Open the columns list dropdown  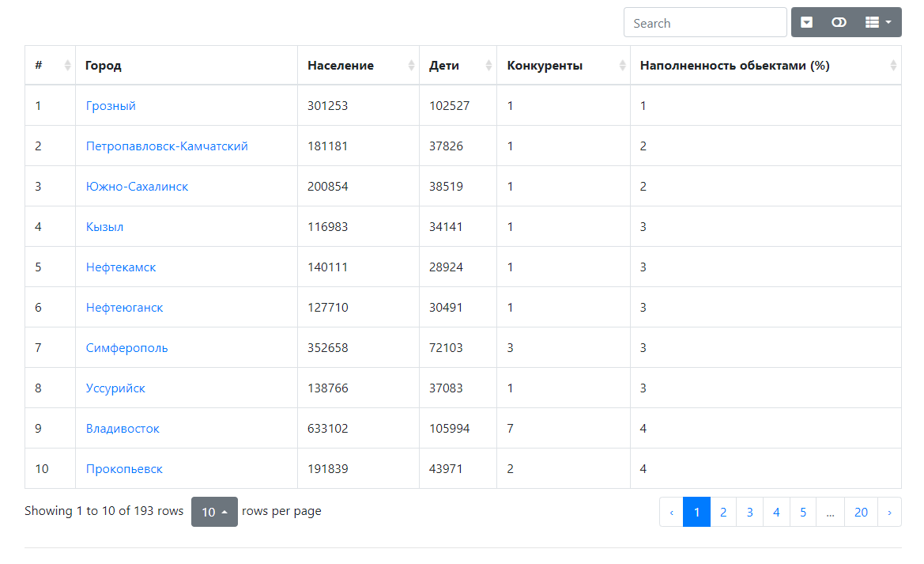coord(878,22)
